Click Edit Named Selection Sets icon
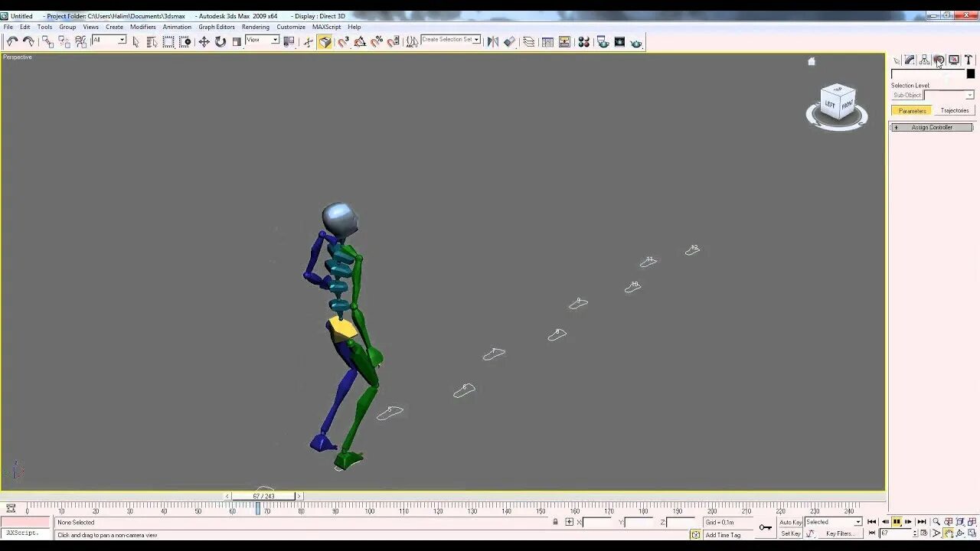The width and height of the screenshot is (980, 551). (412, 42)
